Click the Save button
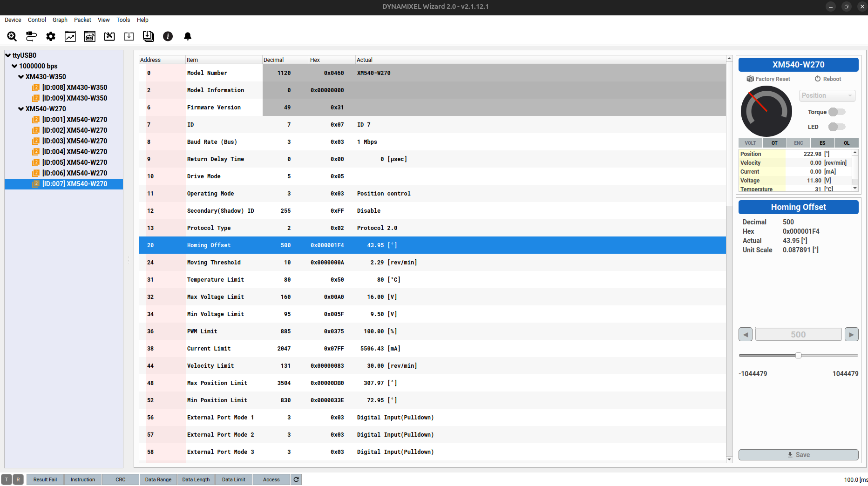 (x=798, y=455)
